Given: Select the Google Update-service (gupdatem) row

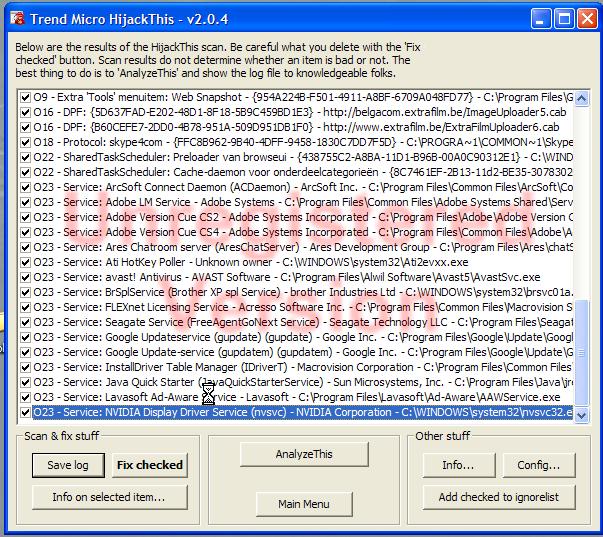Looking at the screenshot, I should pyautogui.click(x=303, y=352).
